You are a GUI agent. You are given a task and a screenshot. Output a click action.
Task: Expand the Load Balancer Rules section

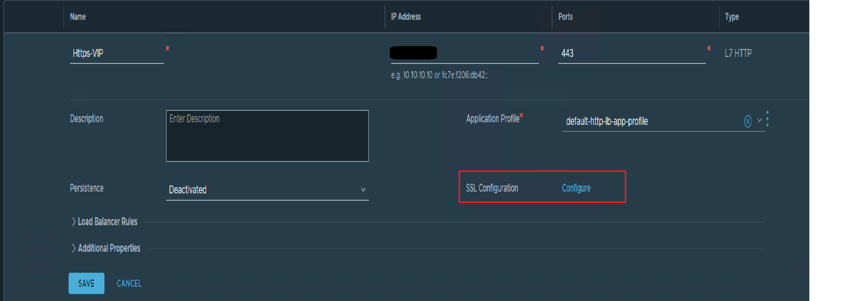pos(104,222)
